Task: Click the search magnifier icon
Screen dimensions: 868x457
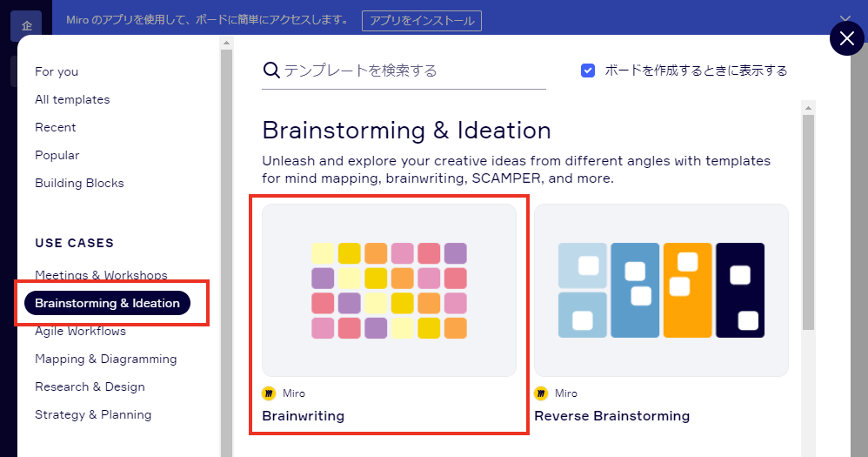Action: tap(270, 71)
